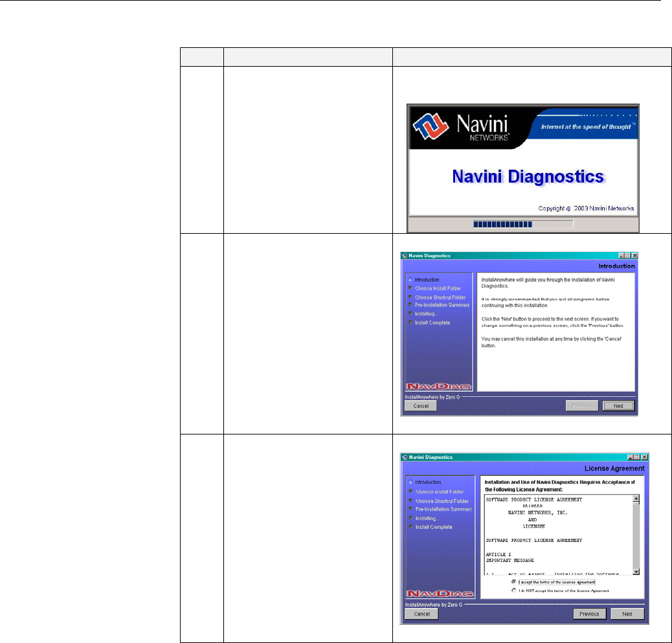This screenshot has width=672, height=643.
Task: Click the license text vertical scrollbar track
Action: 636,535
